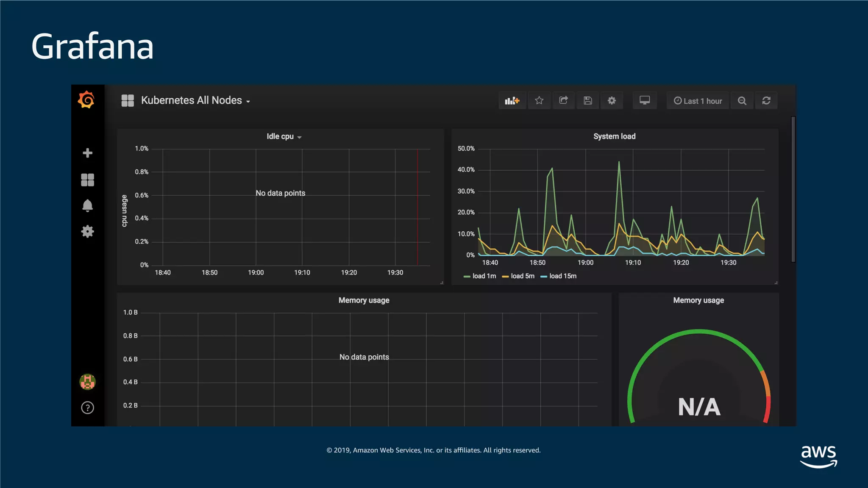This screenshot has width=868, height=488.
Task: Open the Create plus menu
Action: (x=87, y=153)
